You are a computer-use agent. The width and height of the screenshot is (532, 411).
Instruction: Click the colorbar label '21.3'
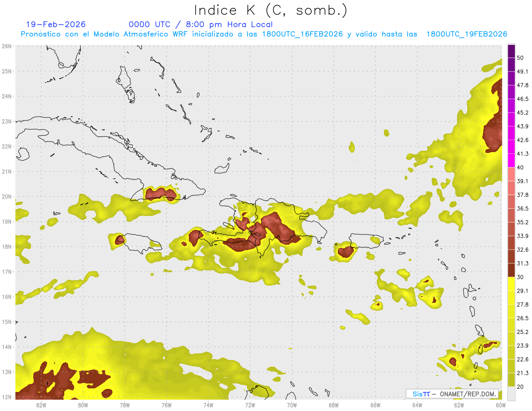click(522, 373)
